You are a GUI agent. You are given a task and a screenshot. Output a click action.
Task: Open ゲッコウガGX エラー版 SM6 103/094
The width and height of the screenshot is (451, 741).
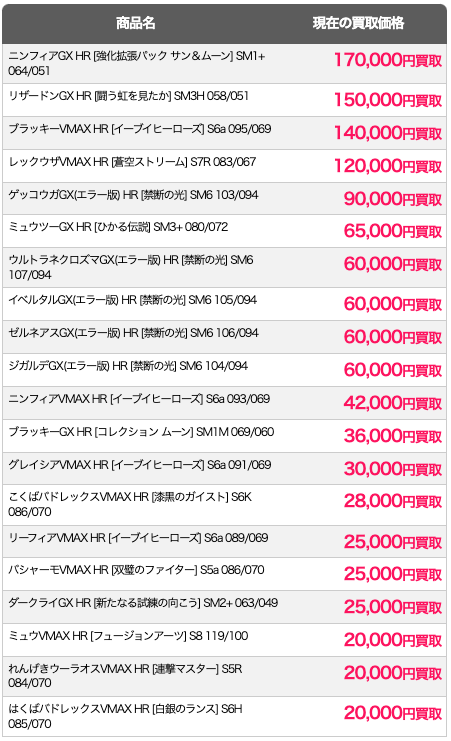click(x=133, y=195)
